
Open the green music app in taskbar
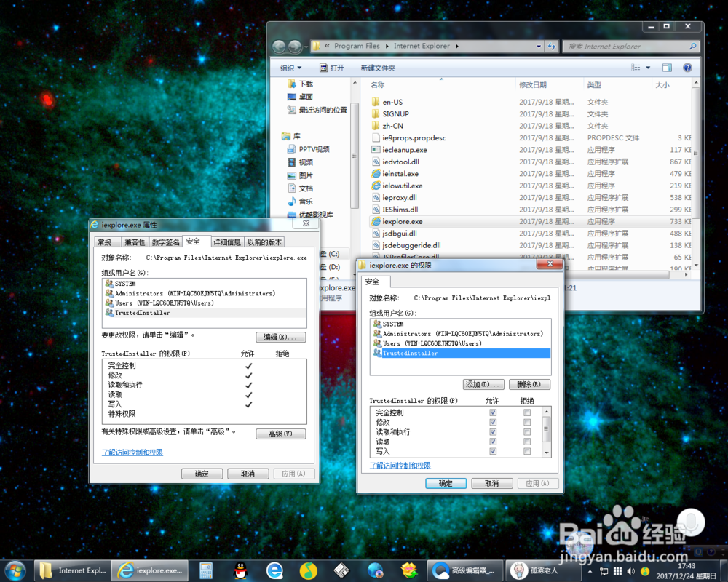(308, 570)
